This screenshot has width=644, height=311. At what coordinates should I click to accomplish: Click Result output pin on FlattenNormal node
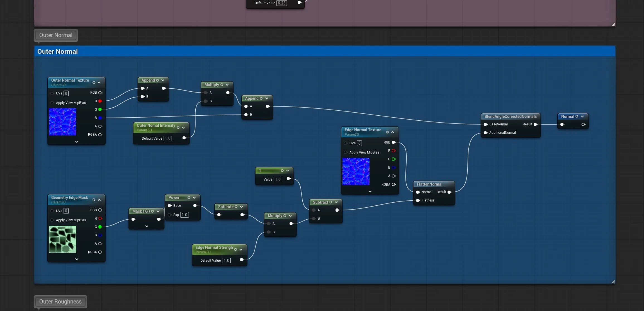point(449,192)
